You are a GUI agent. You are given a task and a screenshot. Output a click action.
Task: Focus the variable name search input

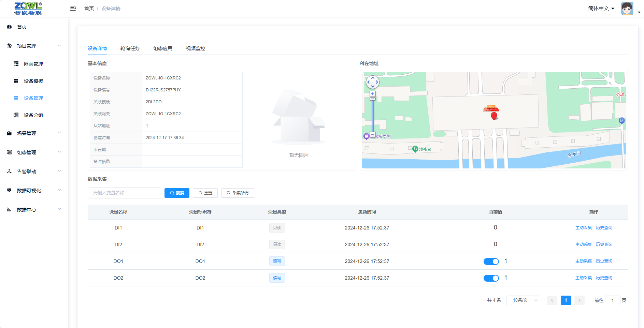124,193
